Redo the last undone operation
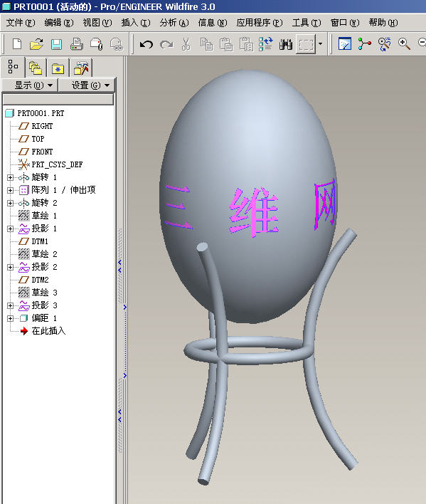Image resolution: width=426 pixels, height=504 pixels. tap(166, 44)
